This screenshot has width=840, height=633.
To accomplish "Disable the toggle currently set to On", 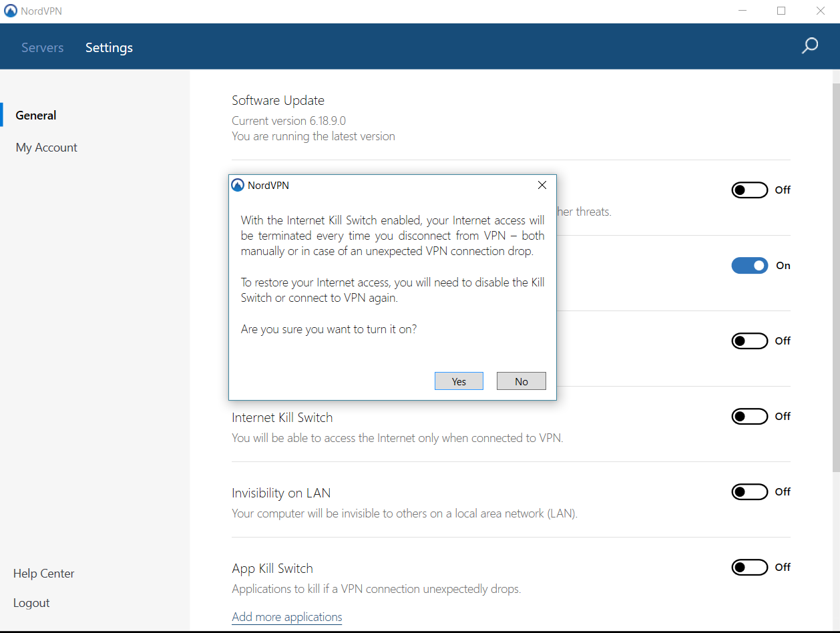I will coord(749,266).
